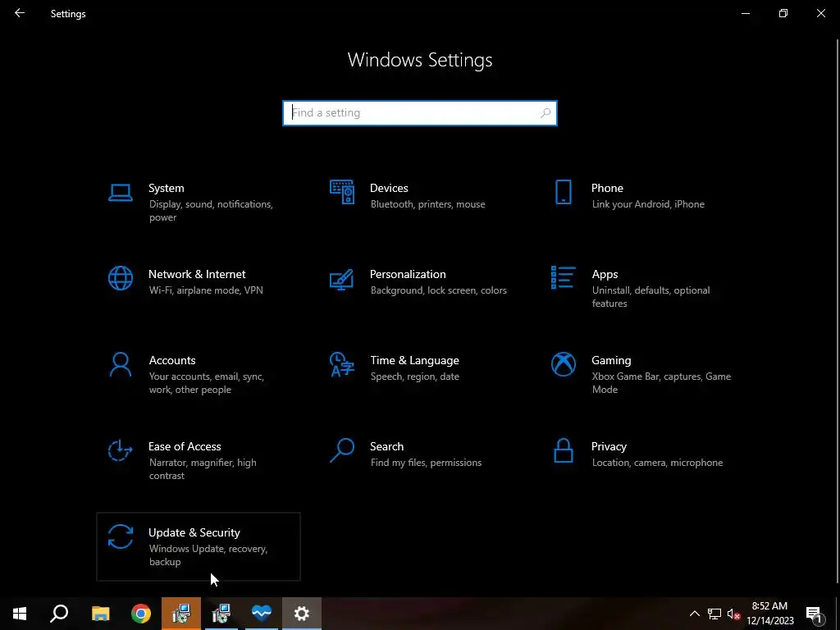Click "Display, sound, notifications, power" text

pyautogui.click(x=211, y=211)
